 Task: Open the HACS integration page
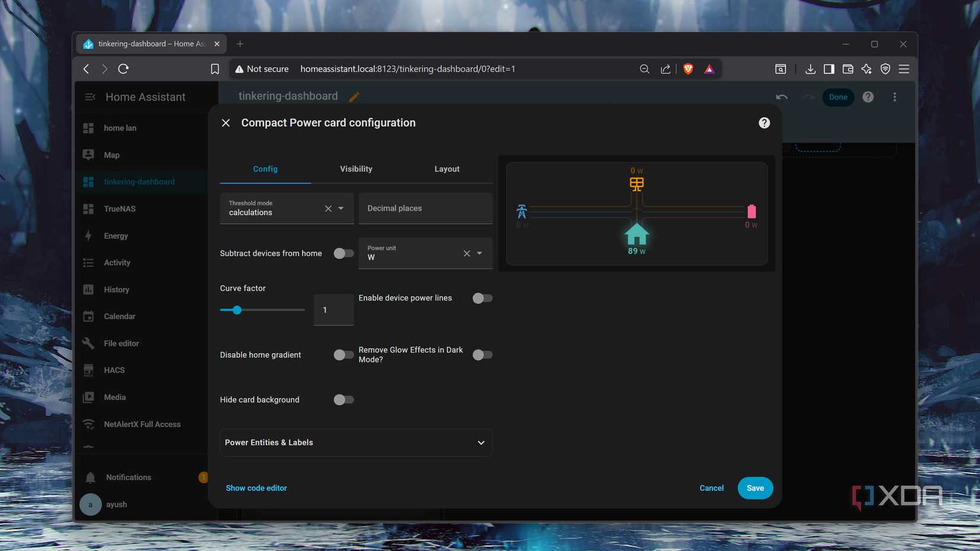point(113,370)
